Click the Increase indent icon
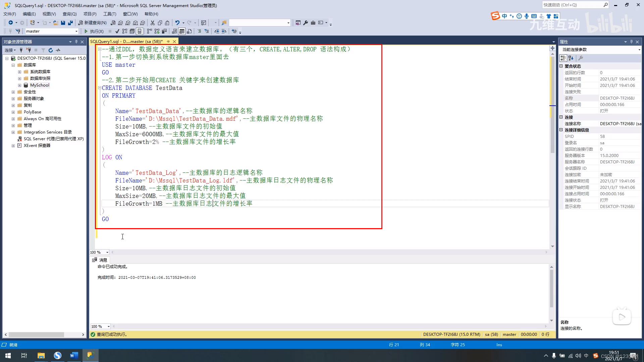The height and width of the screenshot is (362, 644). click(224, 31)
